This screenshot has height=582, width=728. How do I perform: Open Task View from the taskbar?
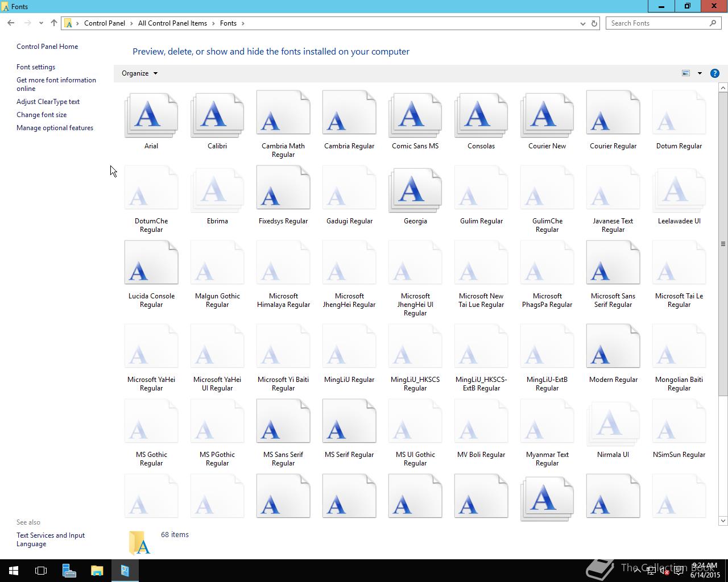click(x=41, y=571)
